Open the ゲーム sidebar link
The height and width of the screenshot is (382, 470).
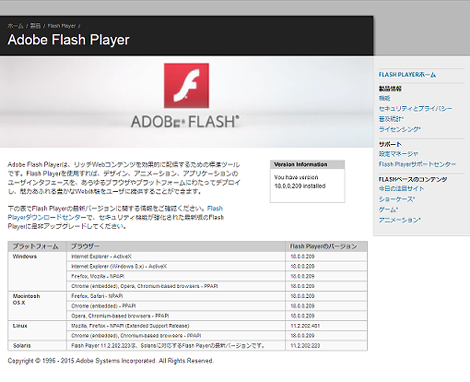click(388, 210)
